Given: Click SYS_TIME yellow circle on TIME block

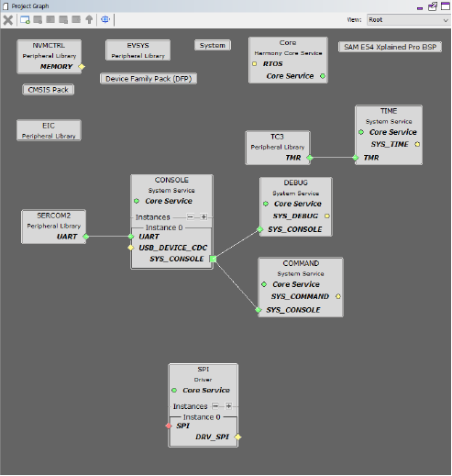Looking at the screenshot, I should [x=417, y=144].
